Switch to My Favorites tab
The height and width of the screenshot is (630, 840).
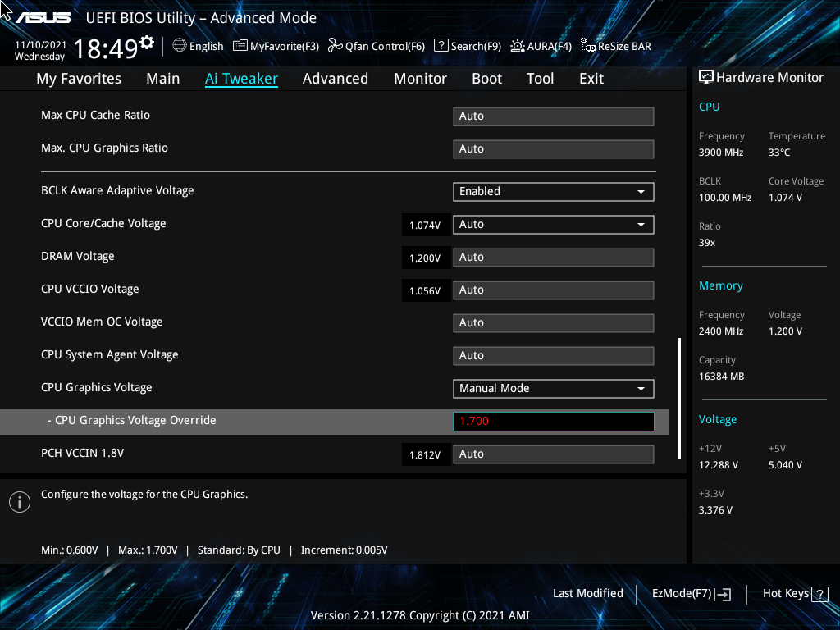coord(79,78)
